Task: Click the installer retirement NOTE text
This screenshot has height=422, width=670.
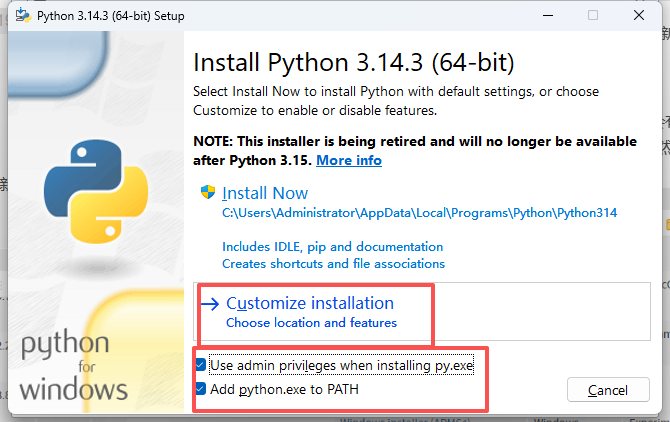Action: 415,151
